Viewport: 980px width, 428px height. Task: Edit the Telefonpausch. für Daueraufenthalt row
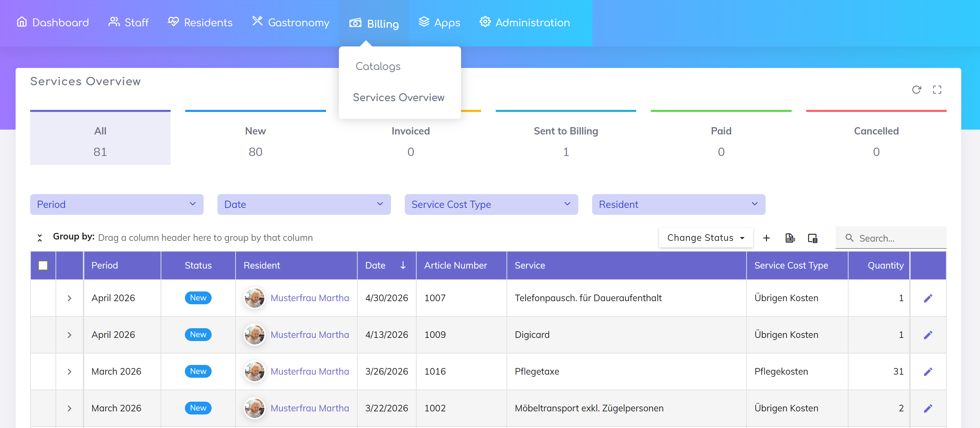[x=928, y=298]
